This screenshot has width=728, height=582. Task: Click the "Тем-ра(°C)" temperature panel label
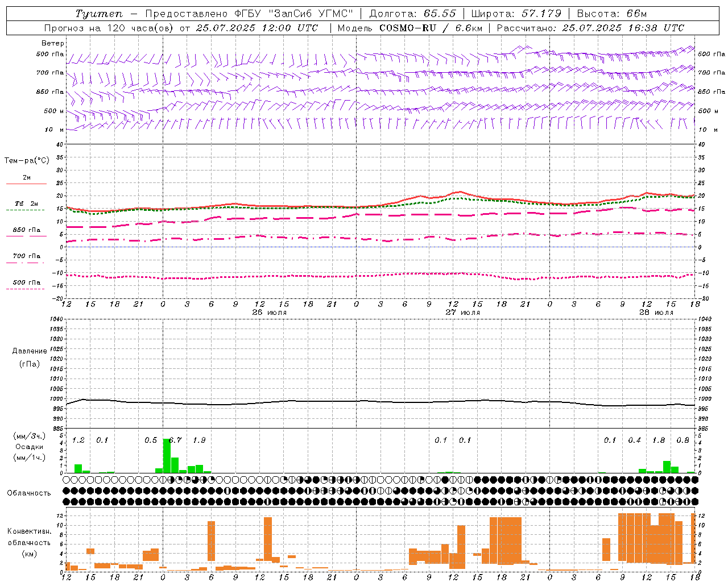pyautogui.click(x=27, y=160)
